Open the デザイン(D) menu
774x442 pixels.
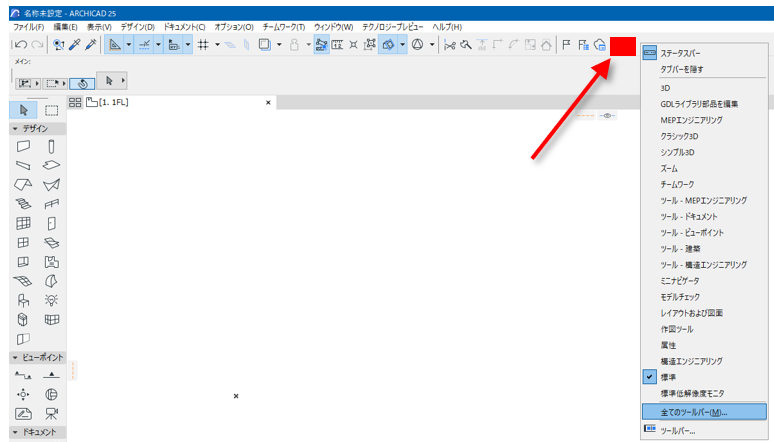pos(138,27)
